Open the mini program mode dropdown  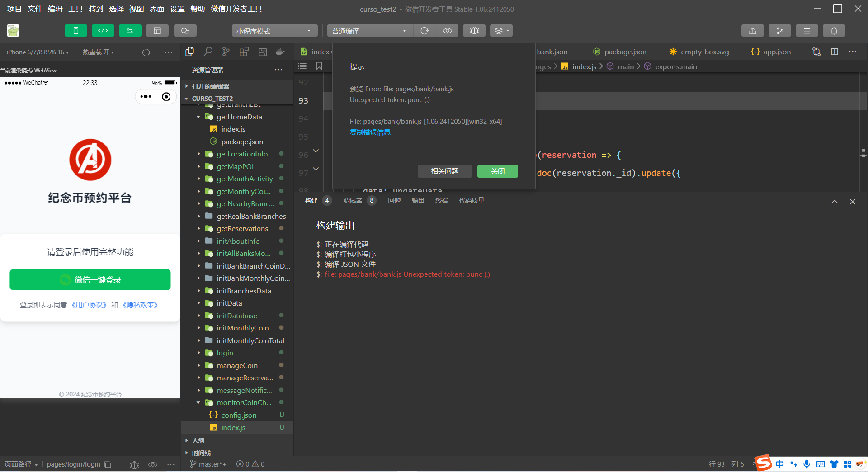pyautogui.click(x=274, y=31)
